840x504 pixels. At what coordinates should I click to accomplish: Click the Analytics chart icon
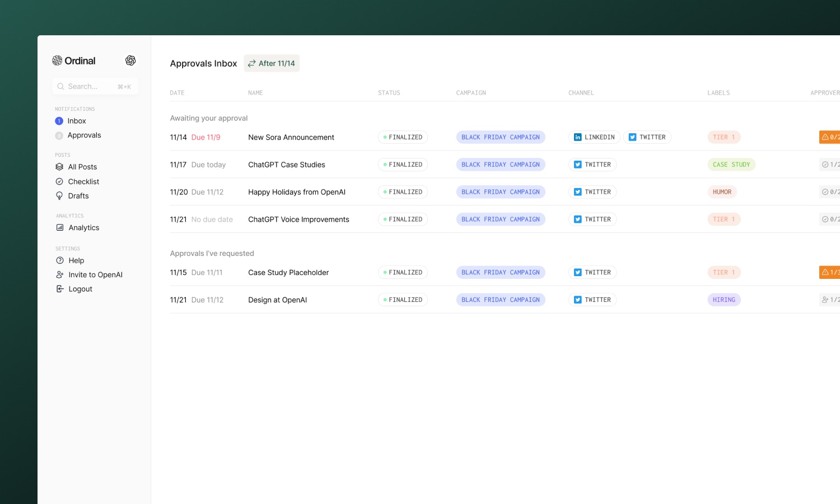(60, 228)
